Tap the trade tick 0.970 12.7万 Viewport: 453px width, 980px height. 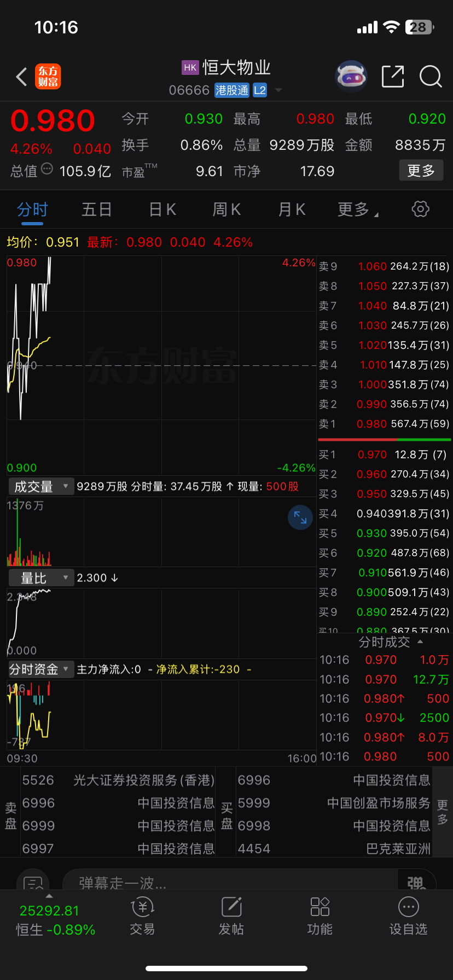pos(384,679)
